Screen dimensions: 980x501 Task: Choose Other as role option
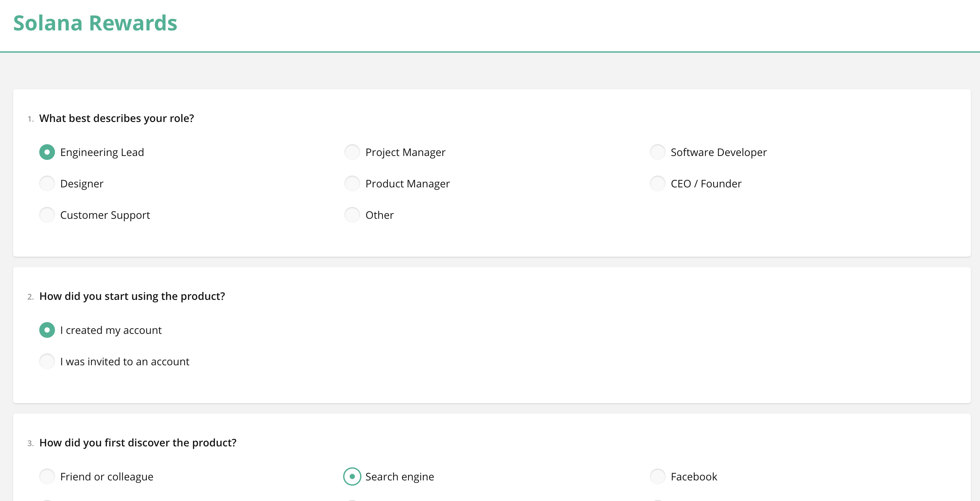[352, 215]
